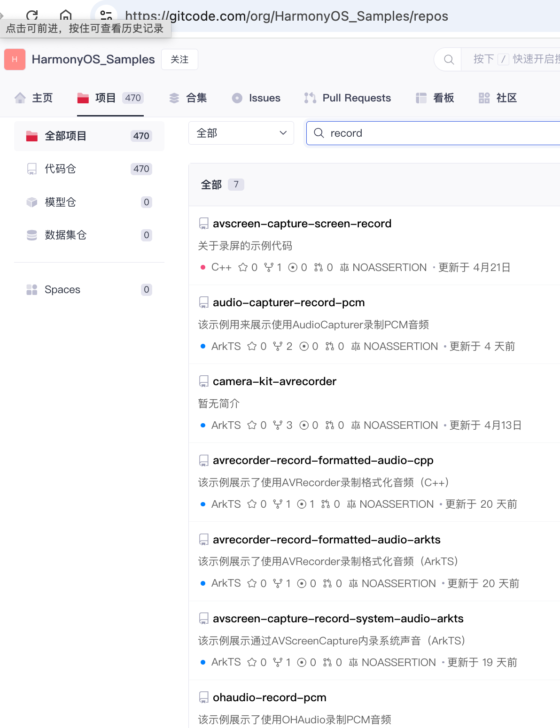Click the 关注 follow button

point(179,59)
